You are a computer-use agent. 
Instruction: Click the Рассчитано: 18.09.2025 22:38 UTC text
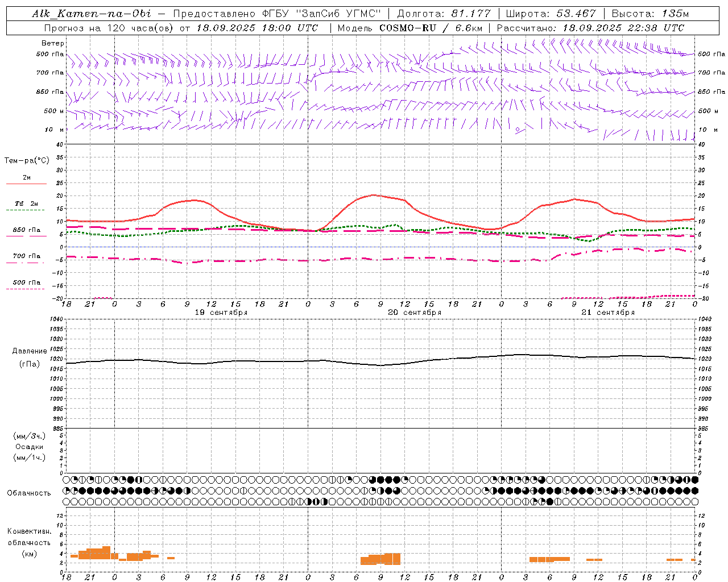tap(590, 28)
